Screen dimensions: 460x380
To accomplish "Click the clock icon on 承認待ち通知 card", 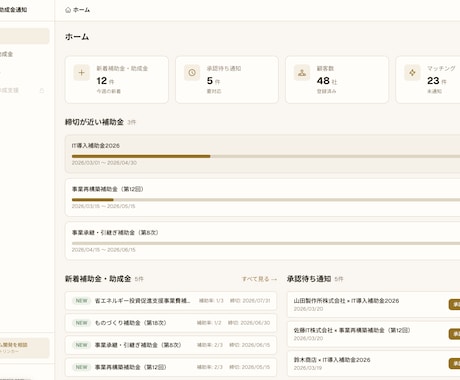I will pyautogui.click(x=192, y=73).
